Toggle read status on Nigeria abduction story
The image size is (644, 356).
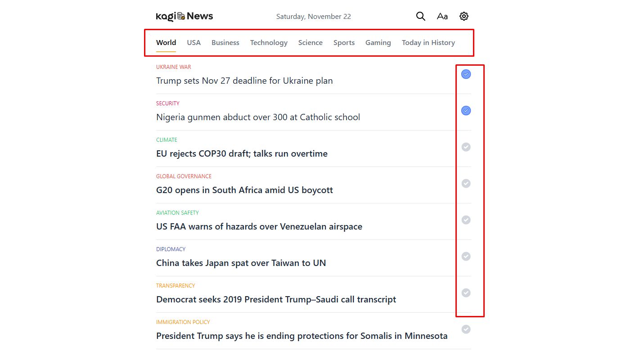466,110
